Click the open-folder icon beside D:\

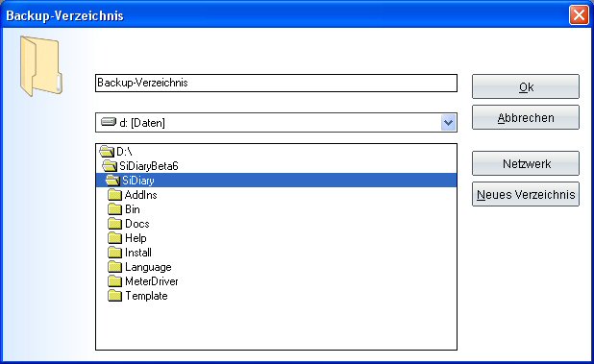[107, 152]
